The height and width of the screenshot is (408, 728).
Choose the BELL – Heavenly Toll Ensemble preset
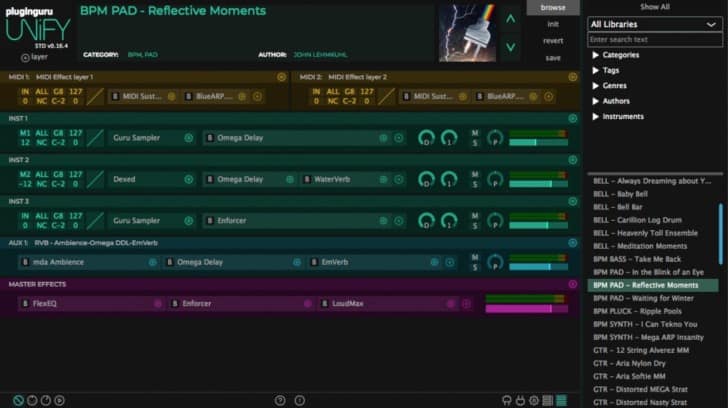[648, 233]
